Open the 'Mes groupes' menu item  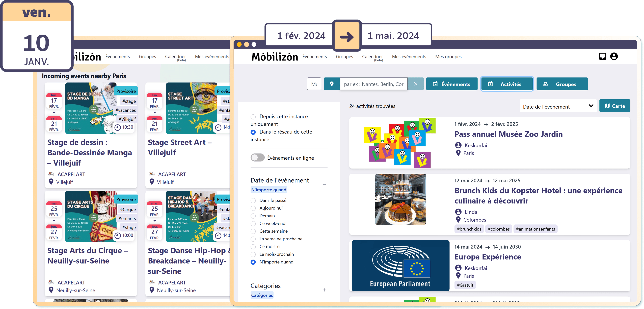tap(448, 57)
